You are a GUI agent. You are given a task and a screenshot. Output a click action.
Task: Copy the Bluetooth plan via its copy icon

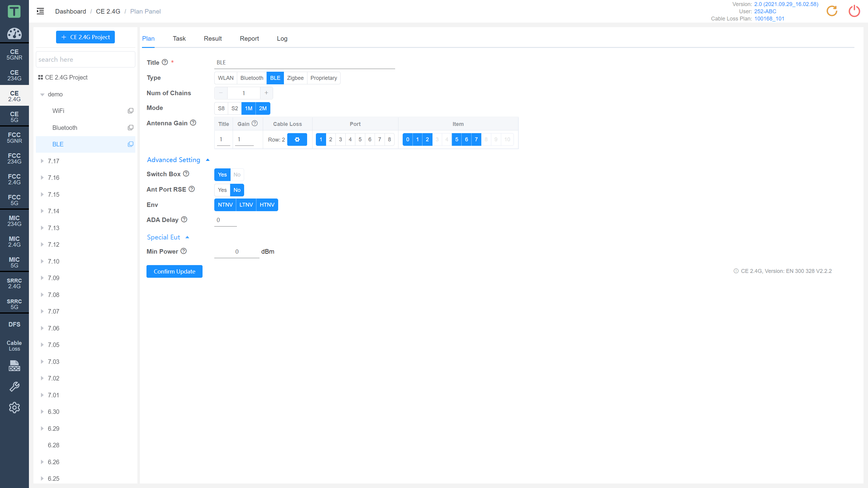point(131,128)
